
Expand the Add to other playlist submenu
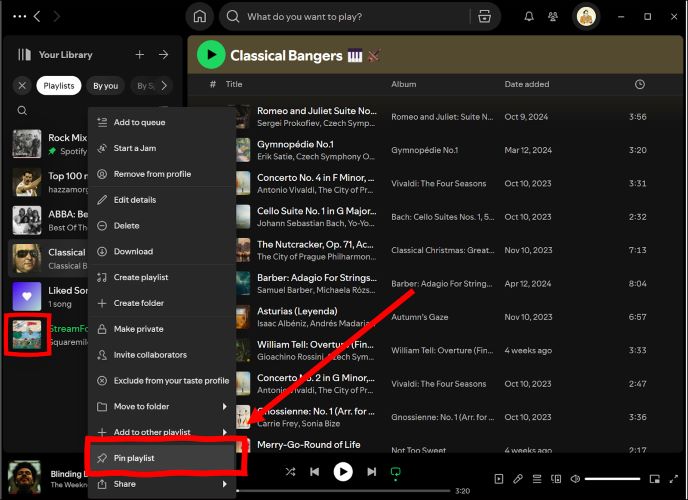[162, 432]
